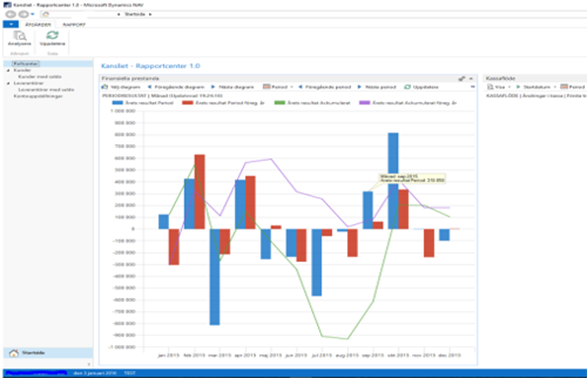This screenshot has width=587, height=378.
Task: Collapse the Finansiella prestanda part
Action: 471,79
